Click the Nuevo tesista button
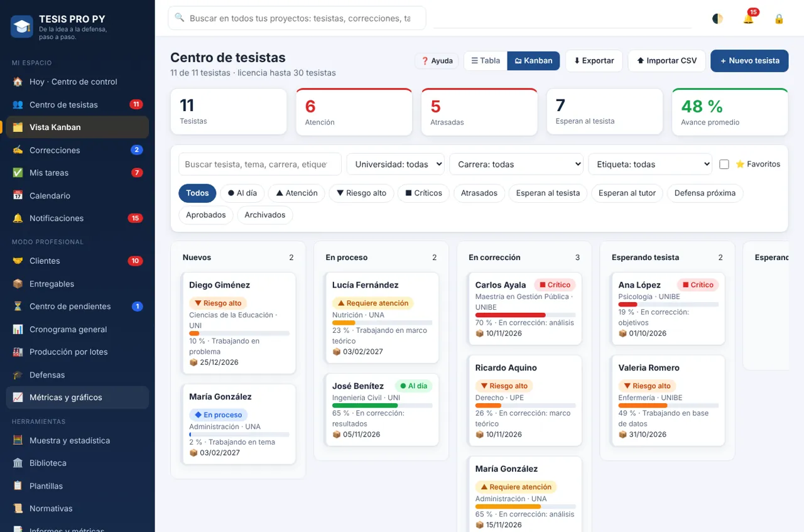This screenshot has width=804, height=532. pos(749,61)
